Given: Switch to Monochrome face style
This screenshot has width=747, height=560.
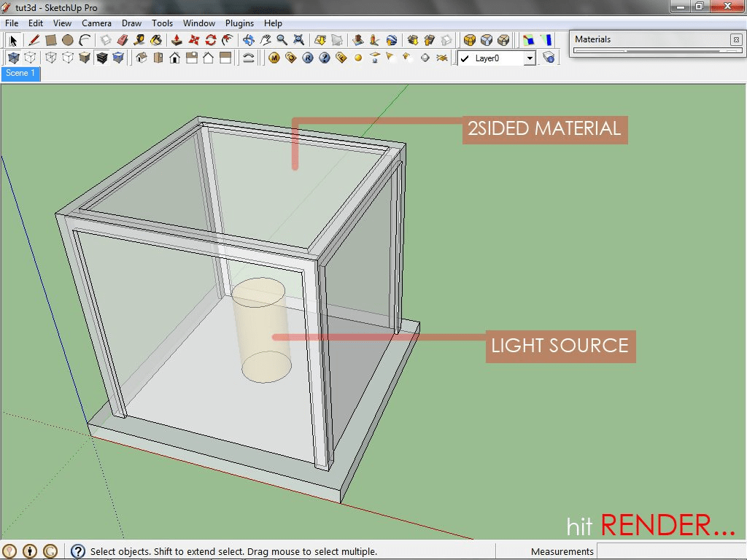Looking at the screenshot, I should pos(118,58).
